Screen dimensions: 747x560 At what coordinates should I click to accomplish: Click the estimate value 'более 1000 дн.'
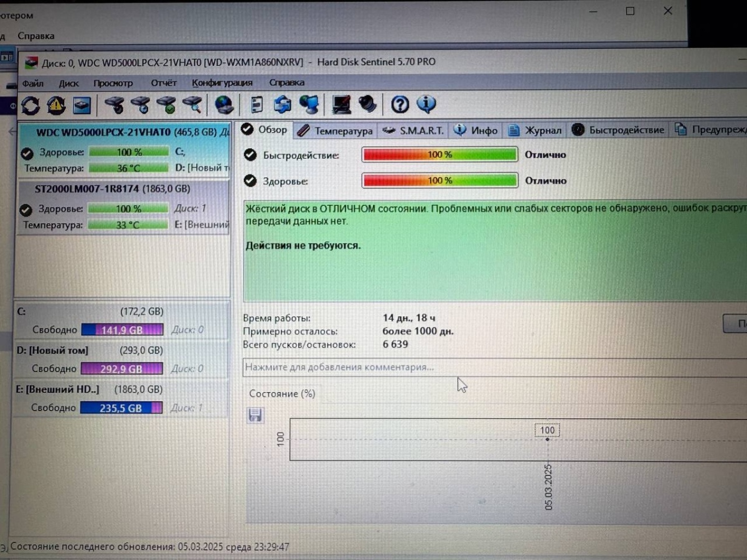pyautogui.click(x=418, y=331)
